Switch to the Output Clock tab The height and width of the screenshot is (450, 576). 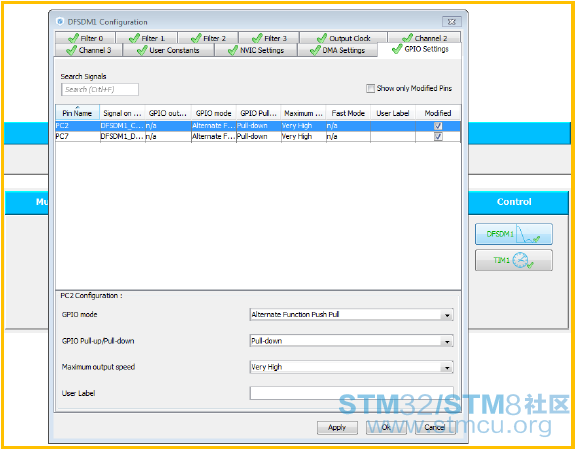point(343,38)
